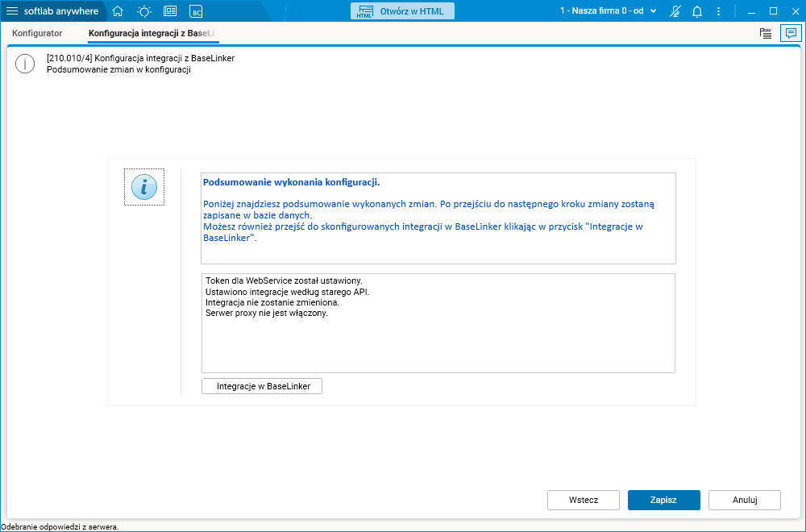Viewport: 806px width, 532px height.
Task: Maximize the application window
Action: click(773, 11)
